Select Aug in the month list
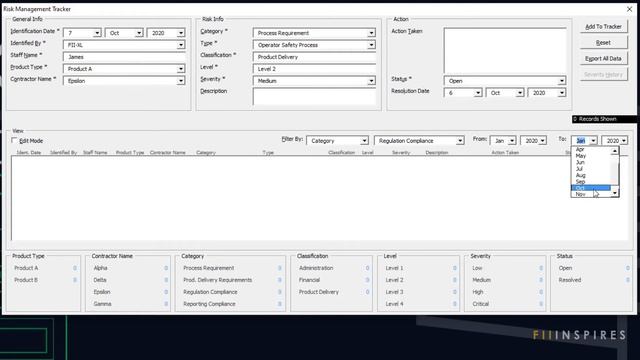Viewport: 640px width, 360px height. coord(591,175)
